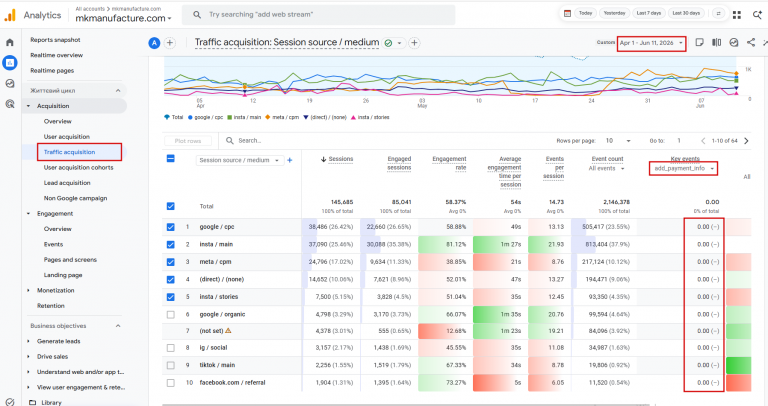Check the tiktok / main row checkbox
Viewport: 768px width, 406px height.
pos(170,365)
